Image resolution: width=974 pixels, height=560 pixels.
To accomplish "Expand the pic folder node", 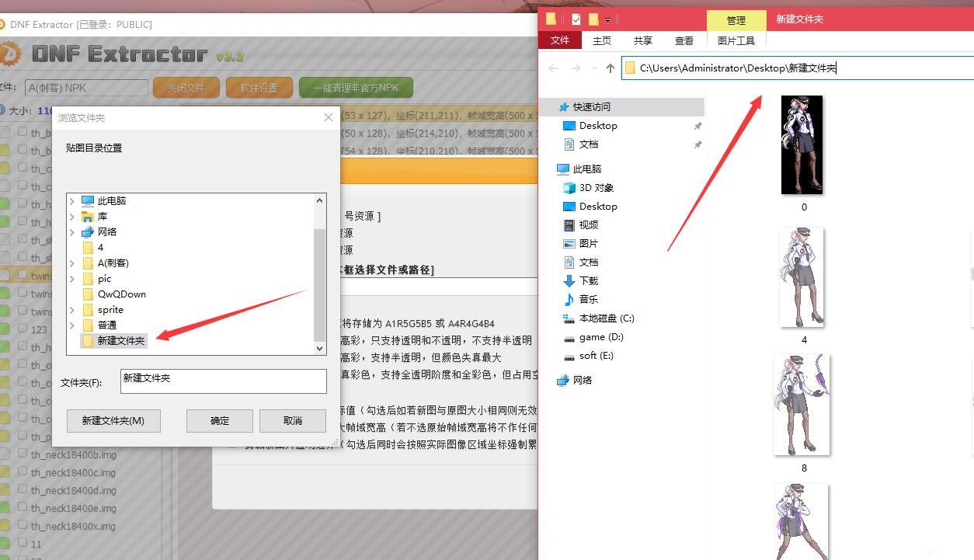I will [72, 279].
